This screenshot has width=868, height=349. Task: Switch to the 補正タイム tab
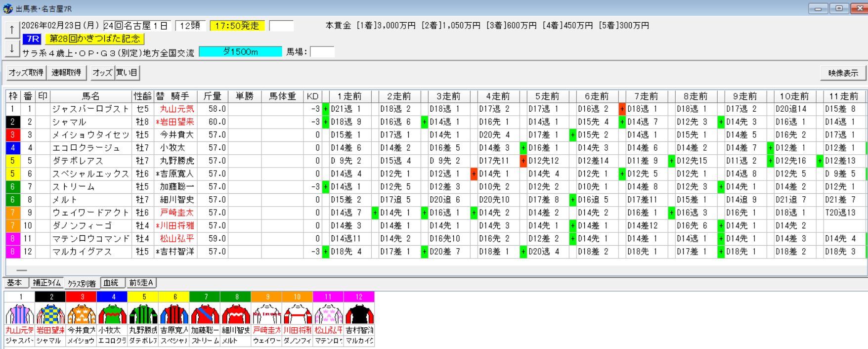tap(46, 283)
